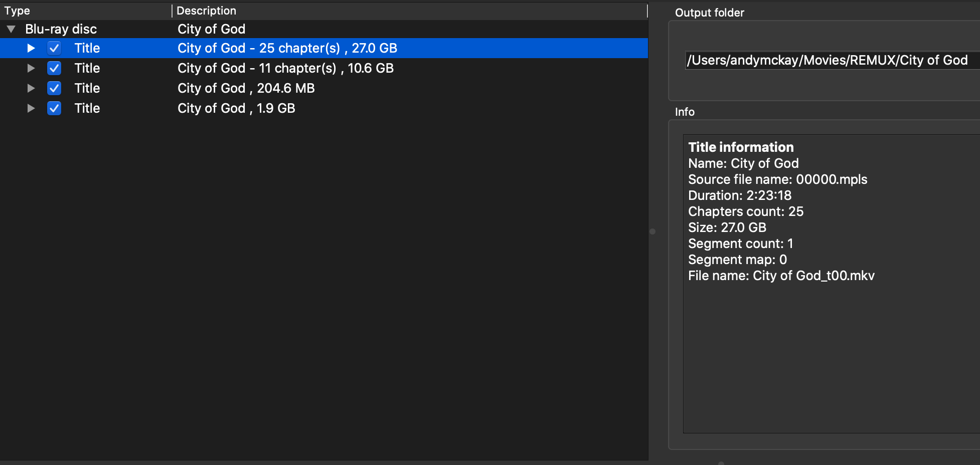Click Title label of 27.0 GB row
This screenshot has height=465, width=980.
(87, 48)
